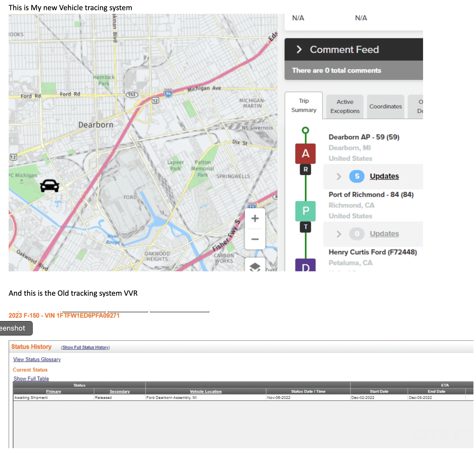Click the grey 0 updates count badge

pyautogui.click(x=357, y=234)
